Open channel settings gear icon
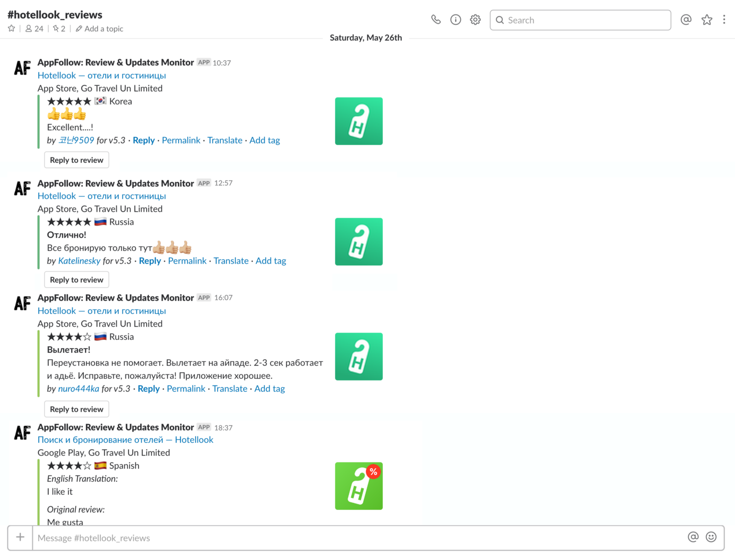This screenshot has height=560, width=735. [x=475, y=20]
